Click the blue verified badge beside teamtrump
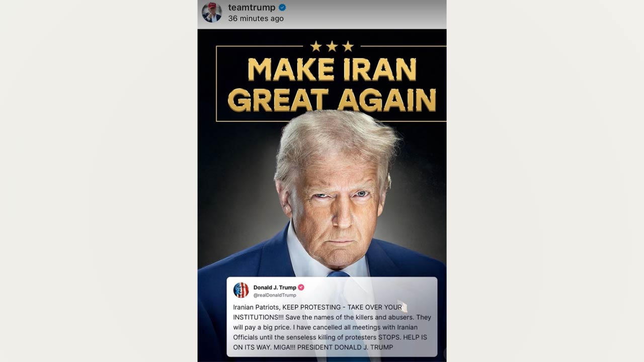The width and height of the screenshot is (644, 362). click(282, 8)
